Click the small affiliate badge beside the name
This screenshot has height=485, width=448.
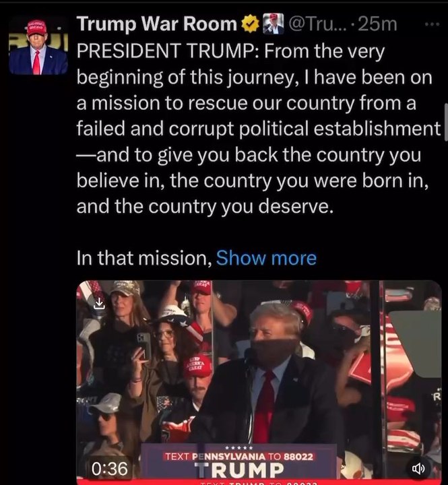click(274, 24)
